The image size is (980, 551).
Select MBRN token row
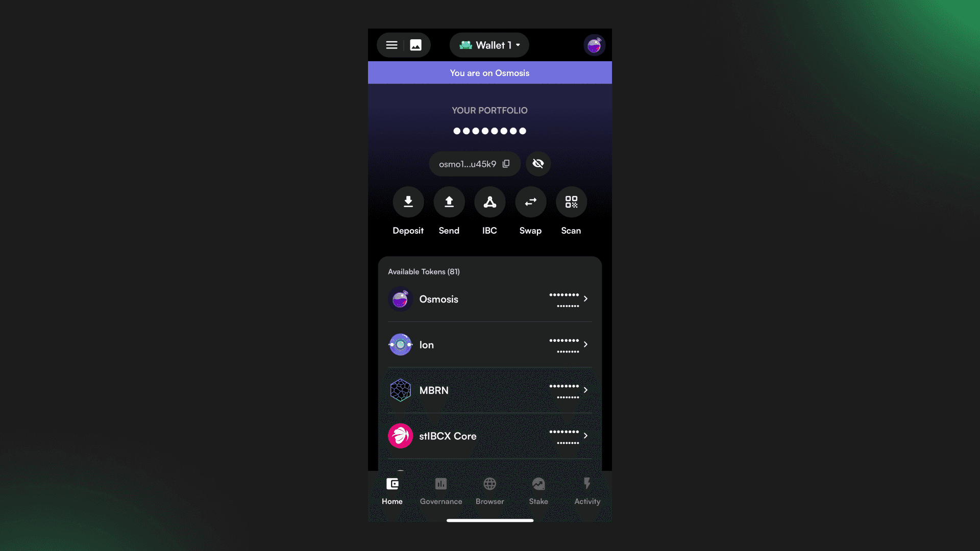(x=489, y=390)
